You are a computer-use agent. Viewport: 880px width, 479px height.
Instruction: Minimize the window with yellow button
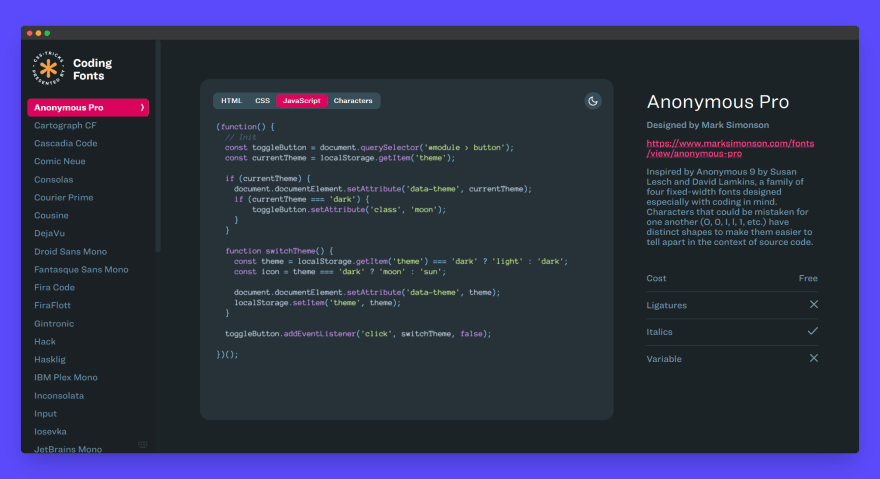click(x=38, y=33)
